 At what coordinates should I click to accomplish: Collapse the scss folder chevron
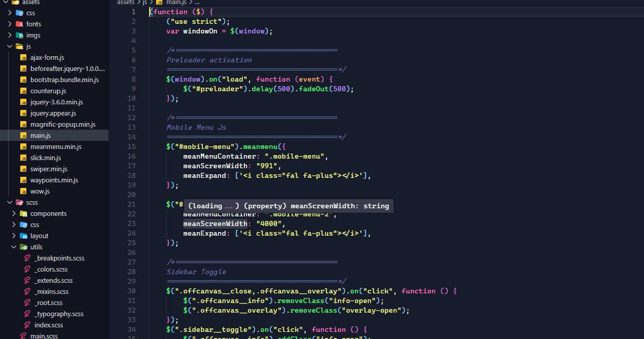(10, 202)
